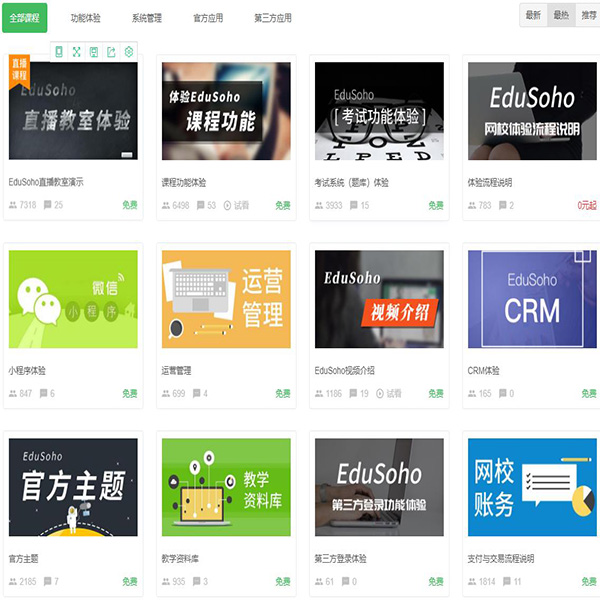Viewport: 600px width, 600px height.
Task: Open 考试系统（题库）体验 course title
Action: click(x=352, y=183)
